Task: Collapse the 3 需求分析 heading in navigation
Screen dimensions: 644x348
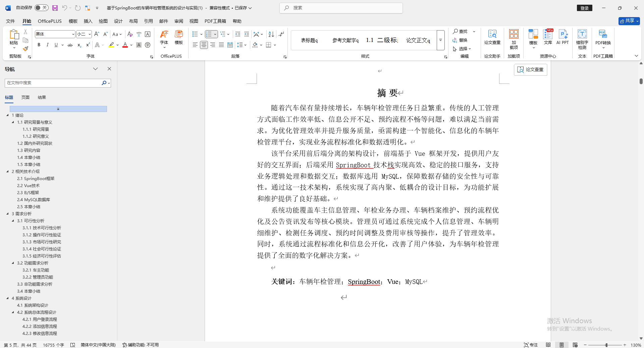Action: 8,214
